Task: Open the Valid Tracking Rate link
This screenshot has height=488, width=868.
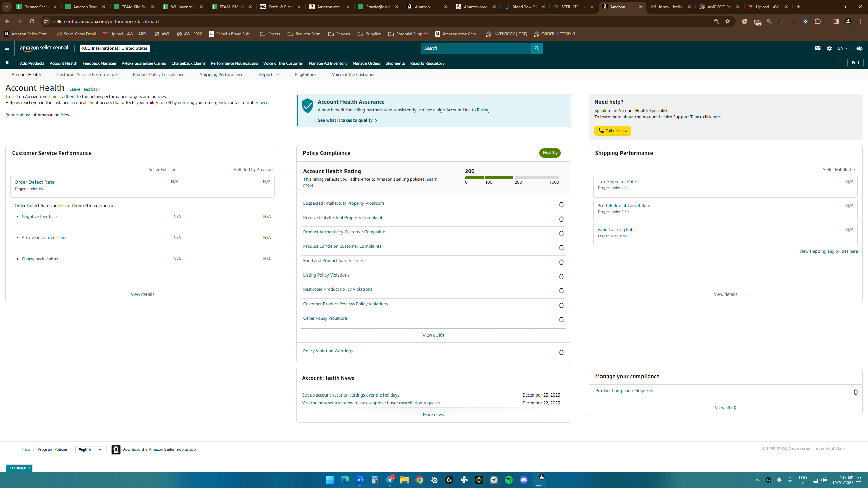Action: click(616, 230)
